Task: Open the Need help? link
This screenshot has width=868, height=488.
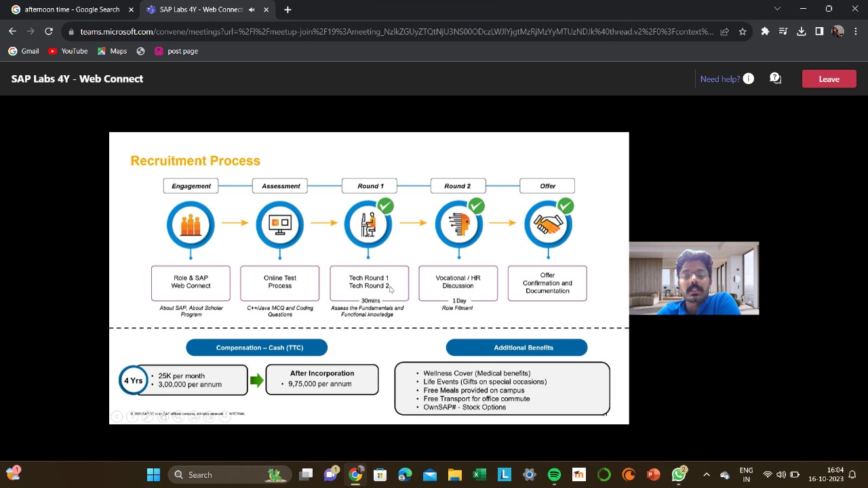Action: [x=719, y=79]
